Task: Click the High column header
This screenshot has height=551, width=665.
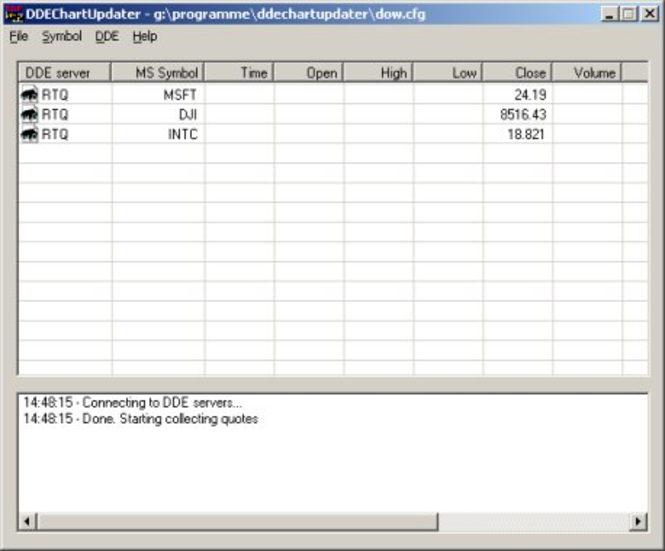Action: [378, 73]
